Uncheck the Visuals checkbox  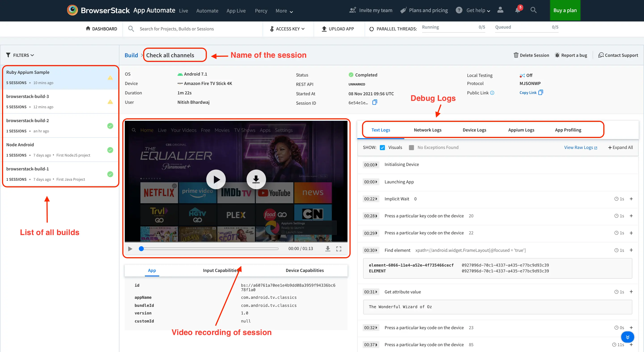point(382,148)
